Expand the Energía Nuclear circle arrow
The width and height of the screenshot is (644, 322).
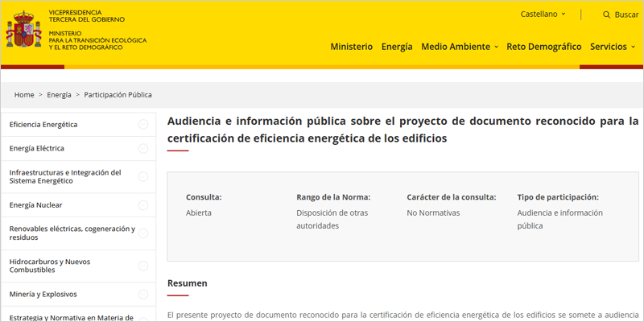point(143,205)
